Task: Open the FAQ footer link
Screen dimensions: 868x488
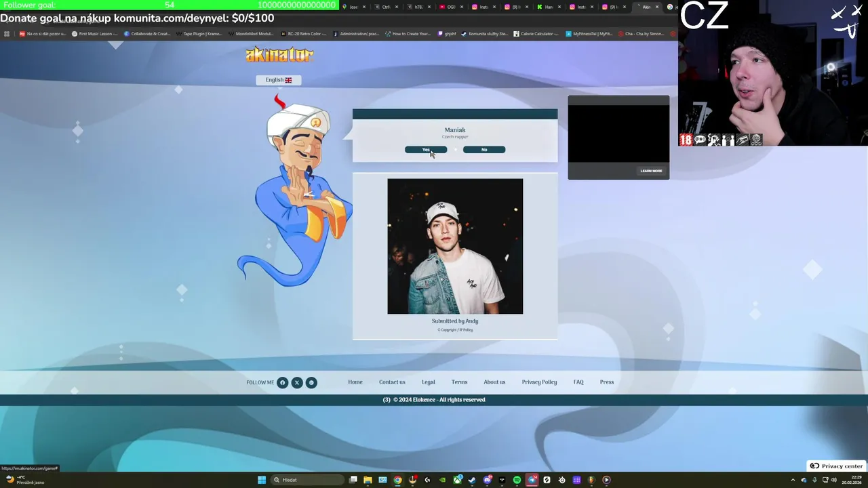Action: click(x=578, y=382)
